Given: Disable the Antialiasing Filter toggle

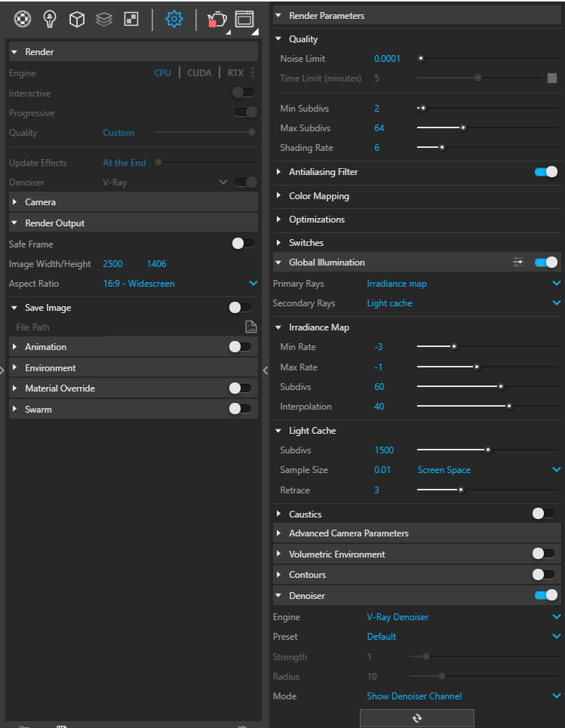Looking at the screenshot, I should click(545, 172).
